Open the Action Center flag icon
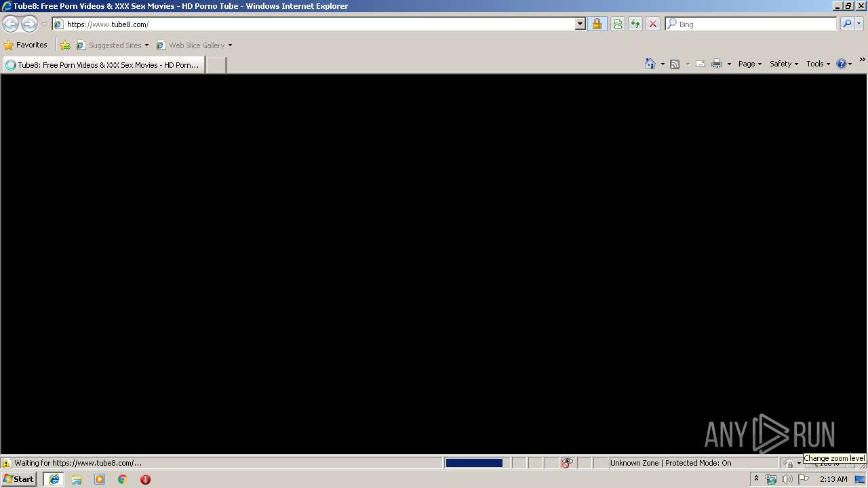Screen dimensions: 868x488 (x=804, y=479)
